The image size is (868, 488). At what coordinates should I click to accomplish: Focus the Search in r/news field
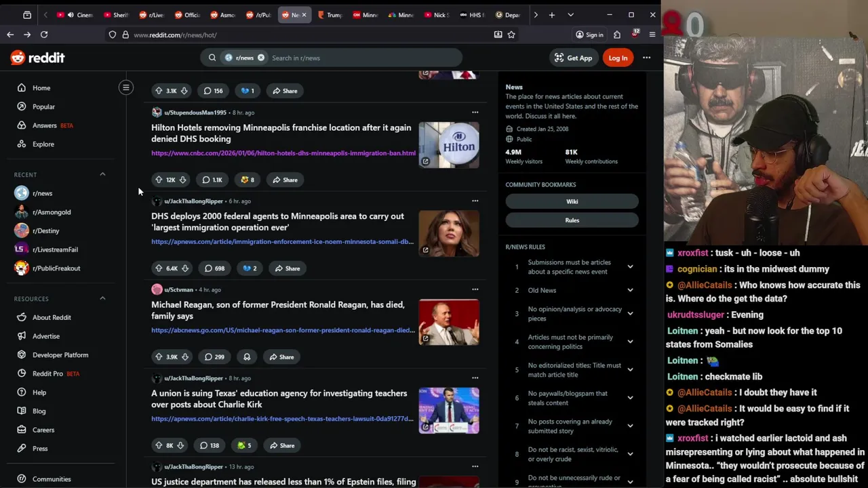pos(363,58)
